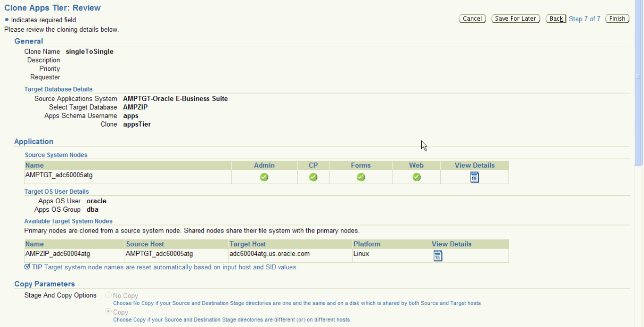The height and width of the screenshot is (327, 644).
Task: Click the Available Target System Nodes subheading
Action: [69, 221]
